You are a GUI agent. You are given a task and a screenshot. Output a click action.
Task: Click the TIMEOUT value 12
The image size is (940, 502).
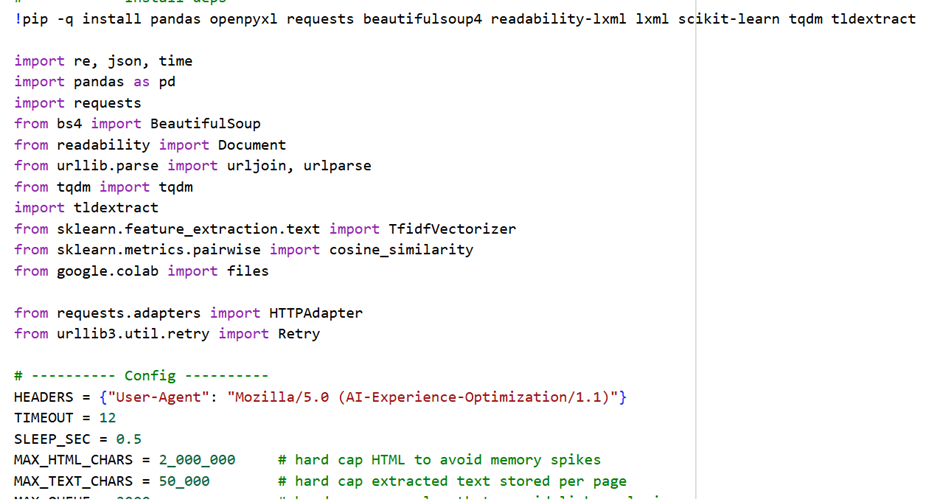coord(107,418)
